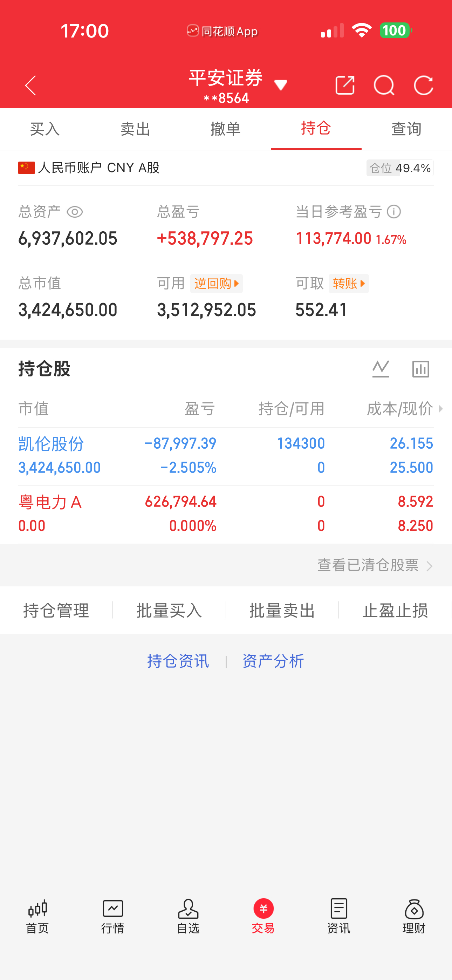Open 资讯 news icon in bottom bar
452x980 pixels.
coord(338,917)
